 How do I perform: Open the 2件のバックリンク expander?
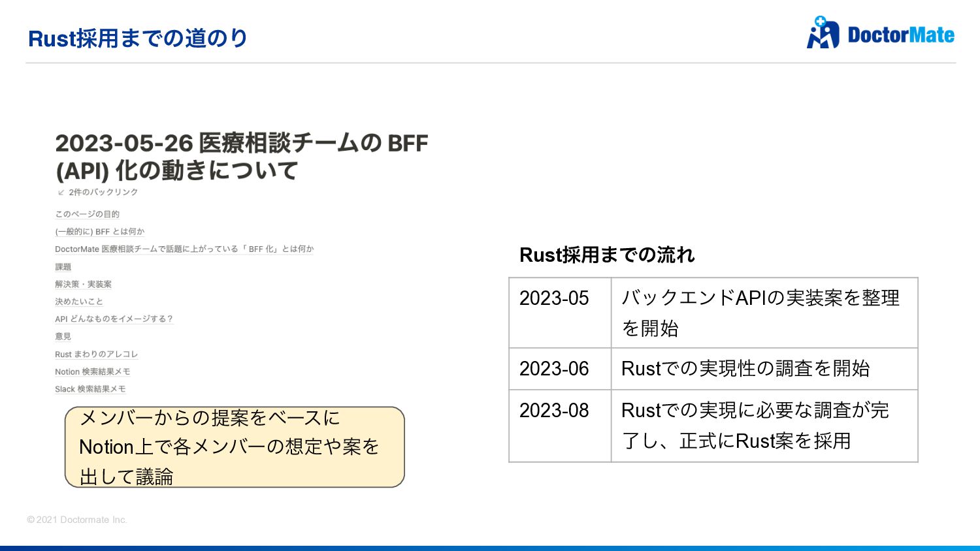pos(103,193)
